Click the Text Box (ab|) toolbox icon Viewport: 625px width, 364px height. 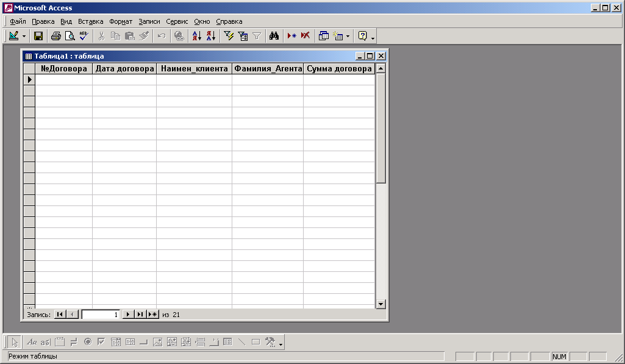tap(46, 342)
